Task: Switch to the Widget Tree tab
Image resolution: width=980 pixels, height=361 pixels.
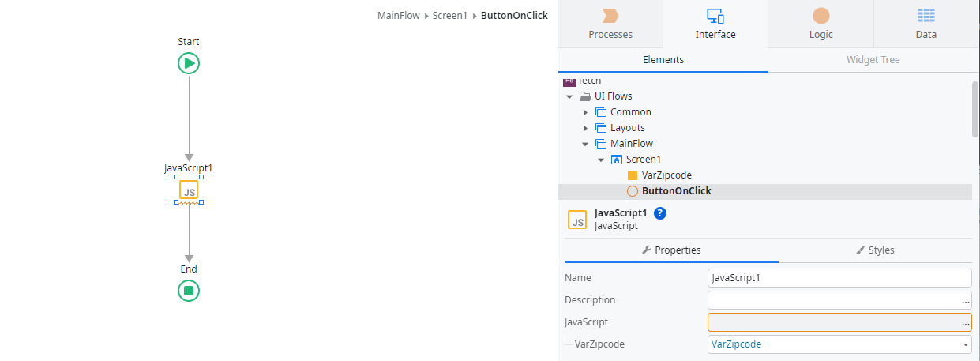Action: pyautogui.click(x=873, y=60)
